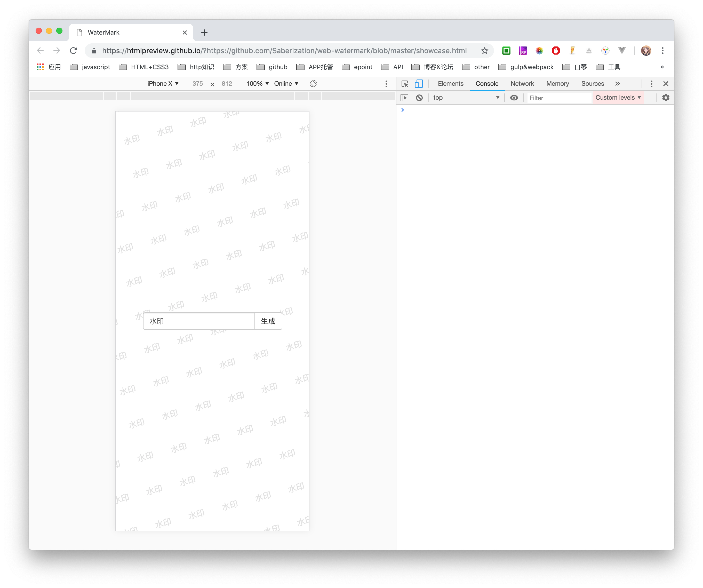Click the console Filter input field
The height and width of the screenshot is (588, 703).
point(558,98)
